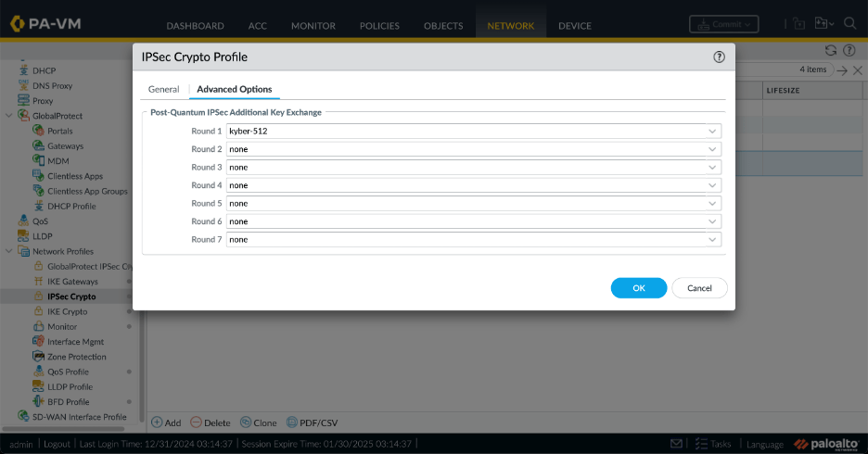Viewport: 868px width, 454px height.
Task: Collapse the GlobalProtect tree node
Action: click(9, 116)
